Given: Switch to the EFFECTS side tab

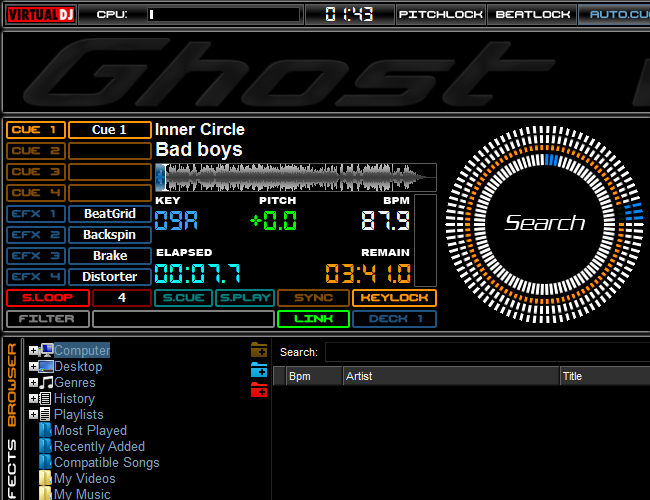Looking at the screenshot, I should [x=12, y=471].
